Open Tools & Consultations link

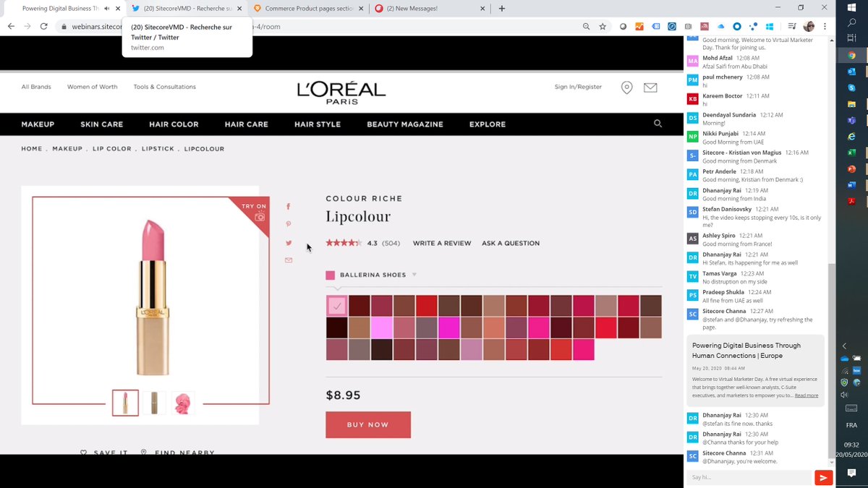coord(164,87)
